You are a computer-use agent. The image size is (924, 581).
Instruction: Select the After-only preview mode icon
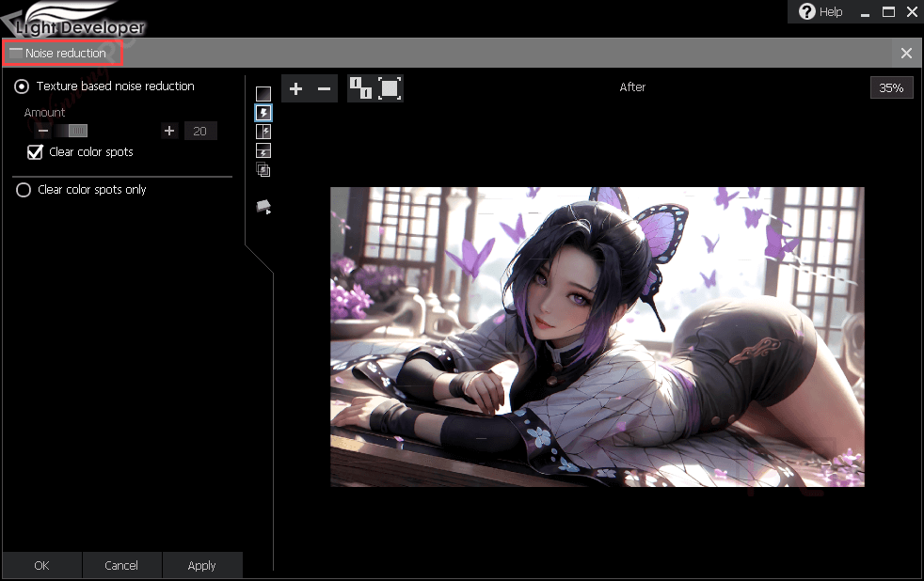click(x=263, y=113)
